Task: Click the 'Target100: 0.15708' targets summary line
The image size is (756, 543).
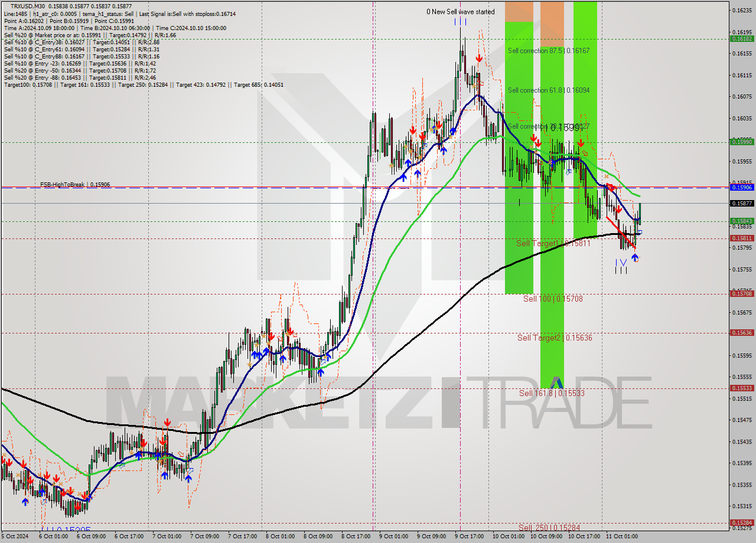Action: [x=144, y=84]
